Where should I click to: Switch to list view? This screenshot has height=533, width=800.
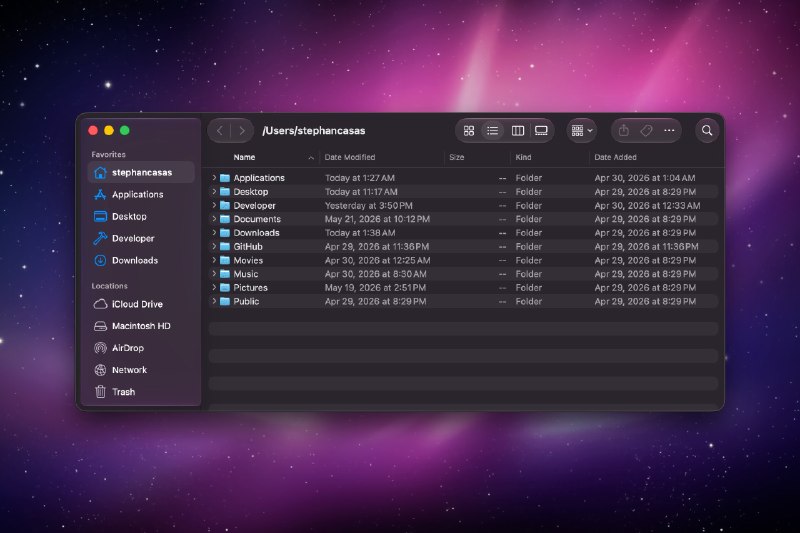pyautogui.click(x=492, y=131)
